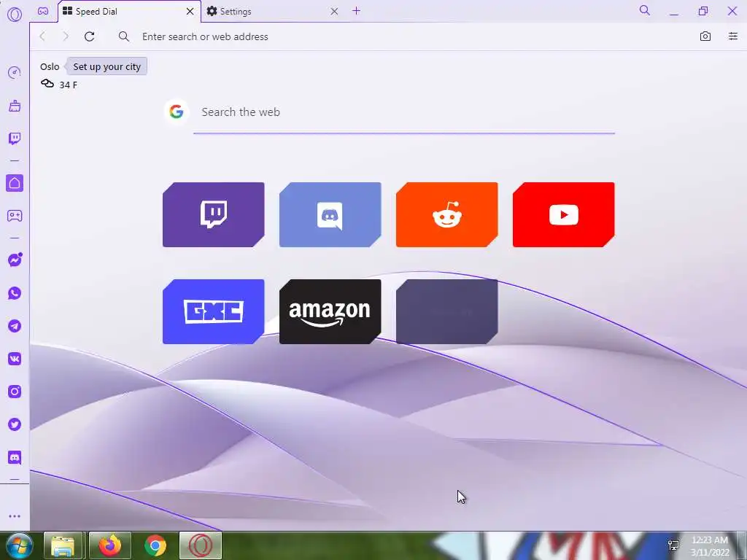Viewport: 747px width, 560px height.
Task: Open the GXC speed dial tile
Action: 214,311
